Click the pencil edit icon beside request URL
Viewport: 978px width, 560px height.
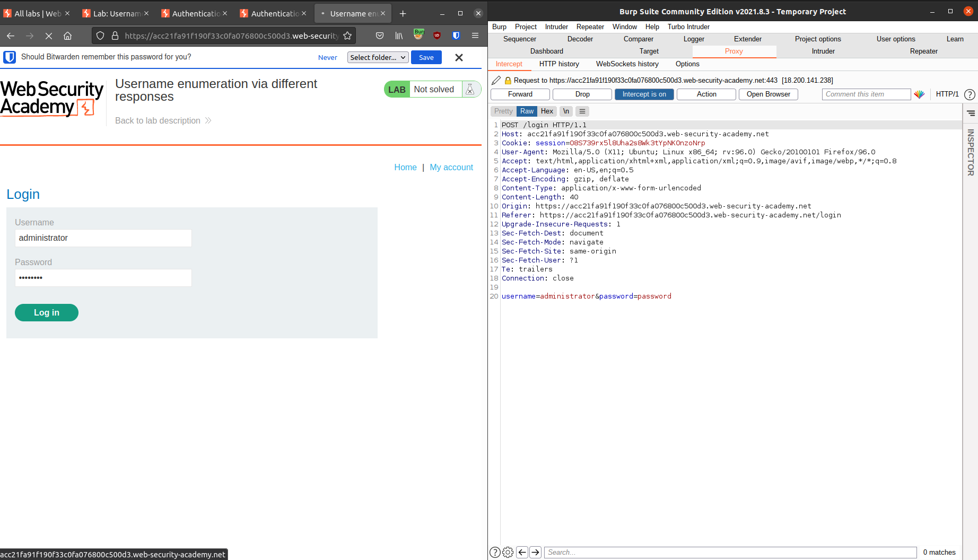[496, 80]
